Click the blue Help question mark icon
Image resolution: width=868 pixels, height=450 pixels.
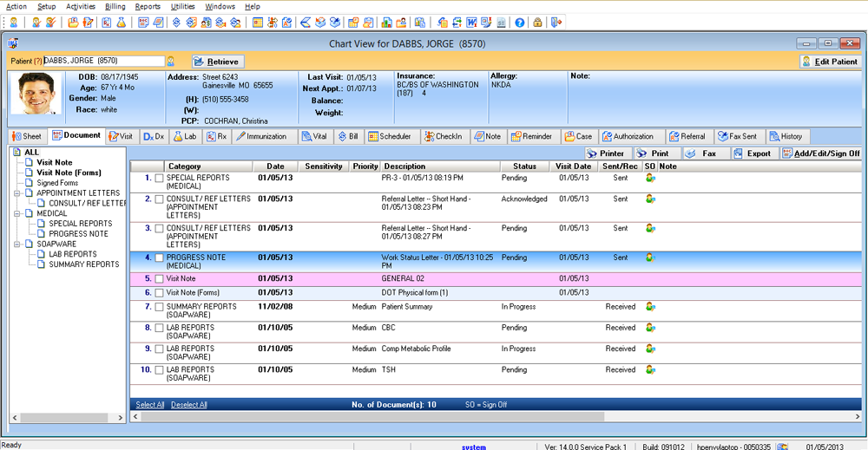[519, 23]
